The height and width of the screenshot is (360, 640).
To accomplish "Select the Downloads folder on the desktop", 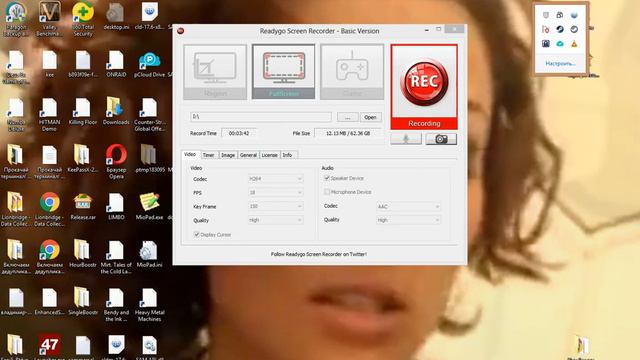I will [116, 111].
